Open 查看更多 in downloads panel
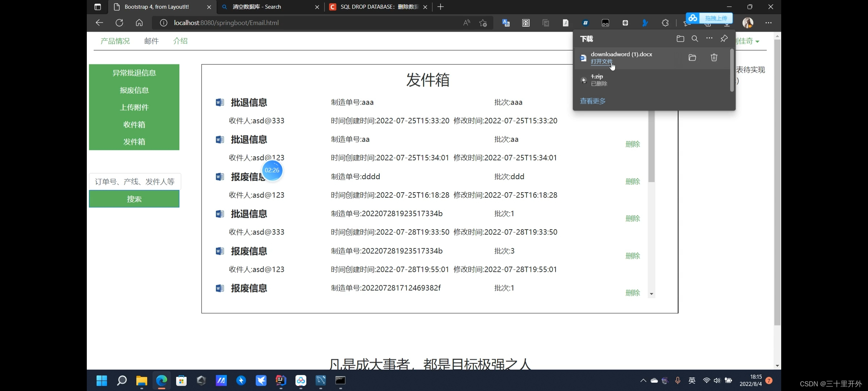The height and width of the screenshot is (391, 868). coord(593,101)
